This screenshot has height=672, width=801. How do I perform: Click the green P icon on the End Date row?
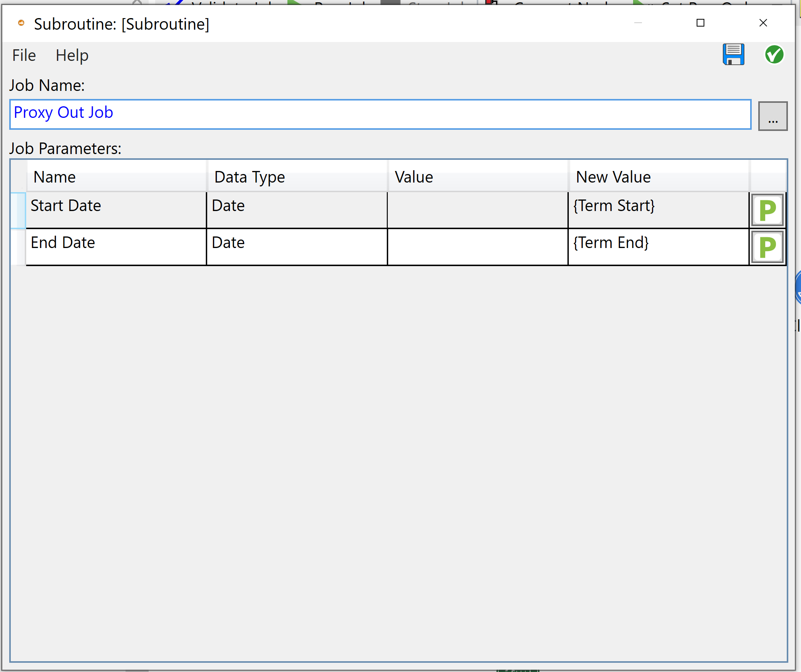pyautogui.click(x=767, y=247)
